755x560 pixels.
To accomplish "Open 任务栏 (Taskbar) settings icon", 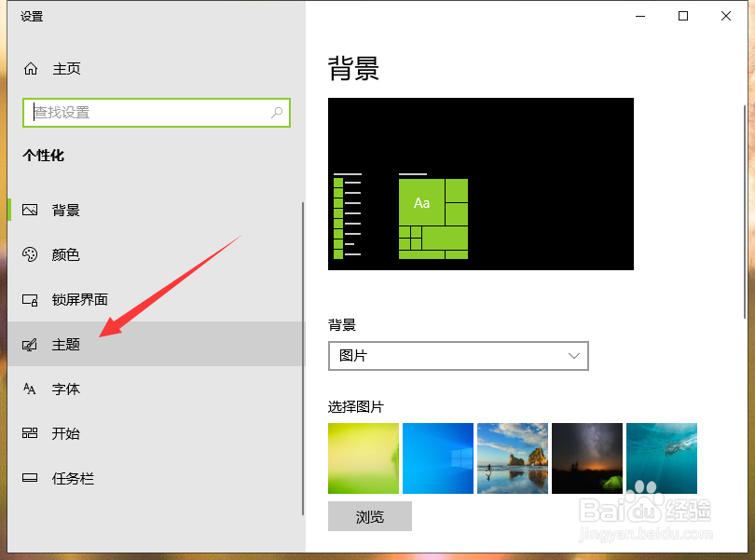I will 29,478.
